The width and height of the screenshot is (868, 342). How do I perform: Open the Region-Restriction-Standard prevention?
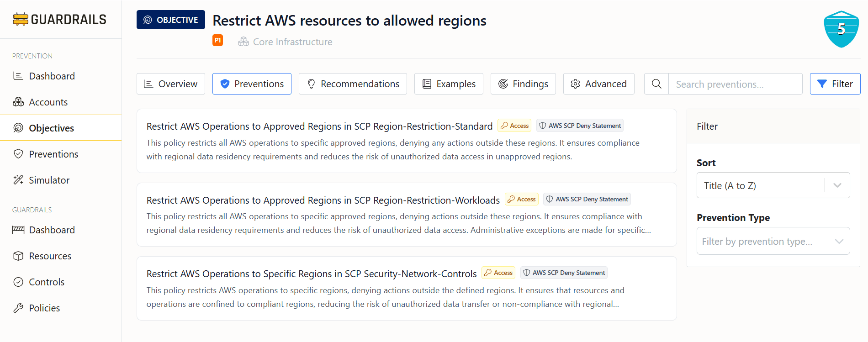pos(319,126)
